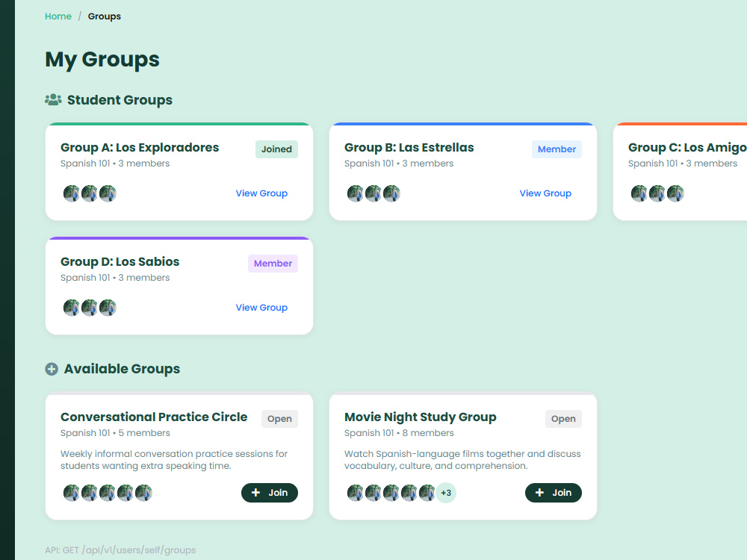Click the Movie Night group description text
The width and height of the screenshot is (747, 560).
(x=462, y=460)
